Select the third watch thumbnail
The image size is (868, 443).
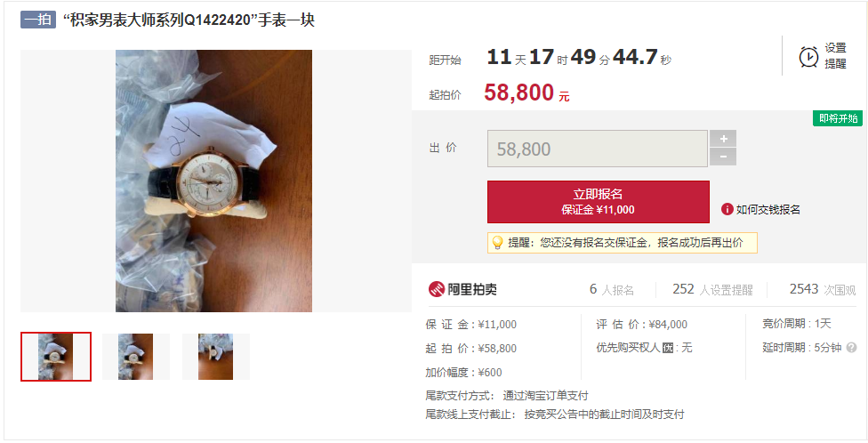click(x=216, y=357)
